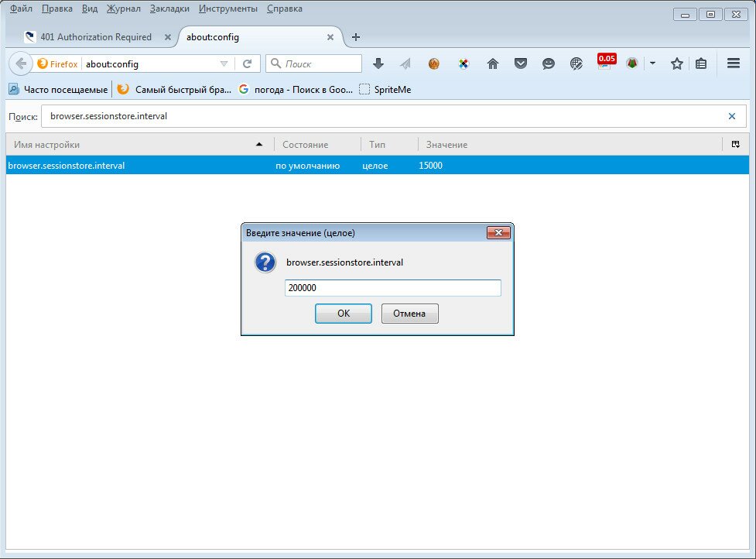The height and width of the screenshot is (559, 756).
Task: Expand the URL bar history dropdown arrow
Action: click(x=224, y=63)
